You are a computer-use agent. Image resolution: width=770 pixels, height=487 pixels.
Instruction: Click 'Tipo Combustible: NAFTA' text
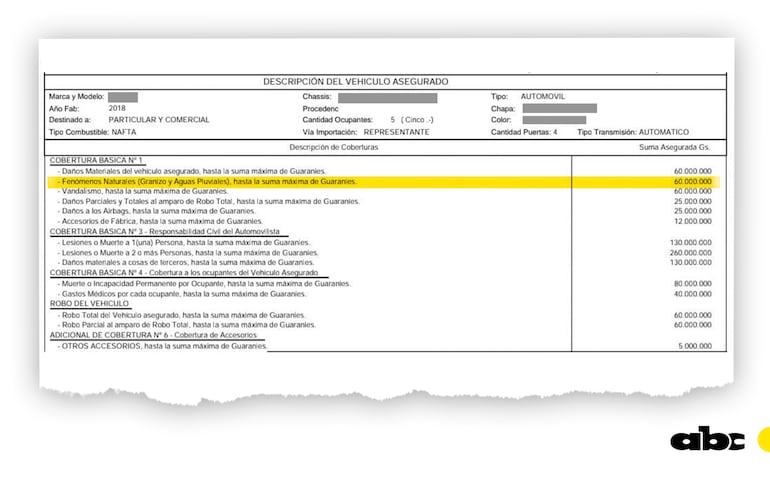[92, 132]
